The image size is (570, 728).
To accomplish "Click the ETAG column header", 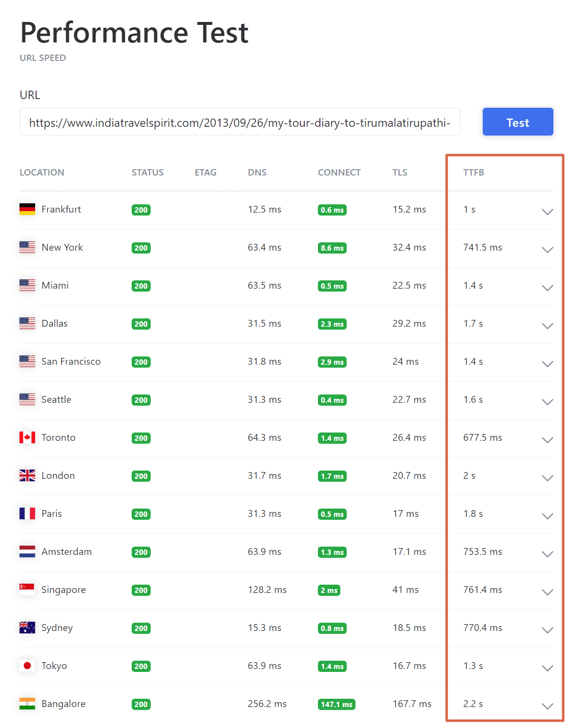I will coord(205,172).
